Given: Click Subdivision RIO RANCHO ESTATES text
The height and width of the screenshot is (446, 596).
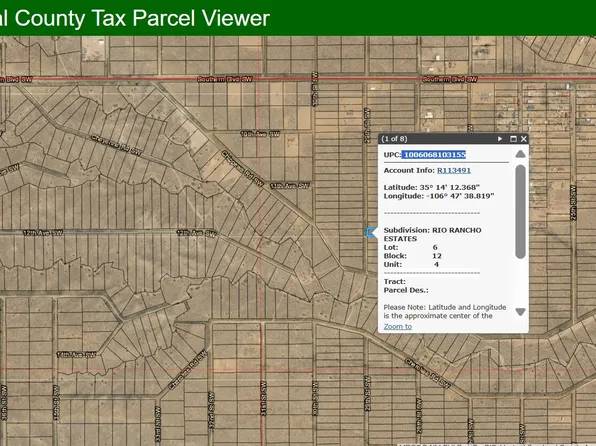Looking at the screenshot, I should click(x=433, y=234).
